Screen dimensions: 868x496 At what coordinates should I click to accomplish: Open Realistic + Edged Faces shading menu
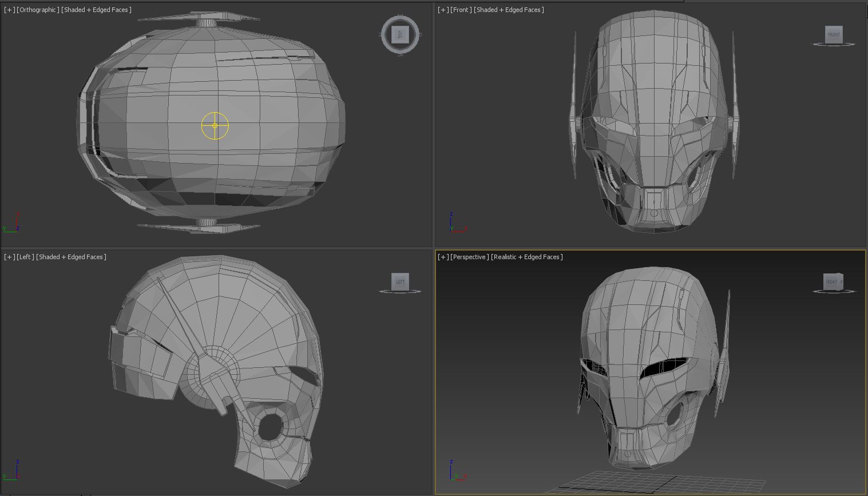click(x=527, y=257)
